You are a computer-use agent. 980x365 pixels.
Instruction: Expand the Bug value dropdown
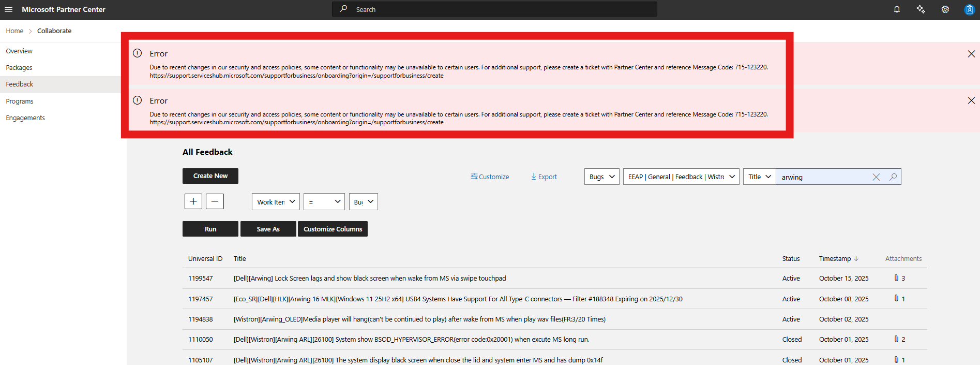coord(364,202)
